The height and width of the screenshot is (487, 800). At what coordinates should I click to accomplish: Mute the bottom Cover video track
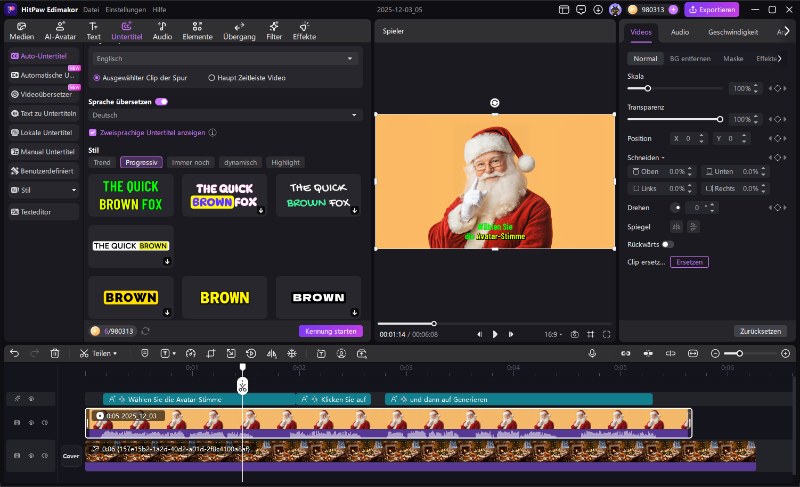[45, 456]
